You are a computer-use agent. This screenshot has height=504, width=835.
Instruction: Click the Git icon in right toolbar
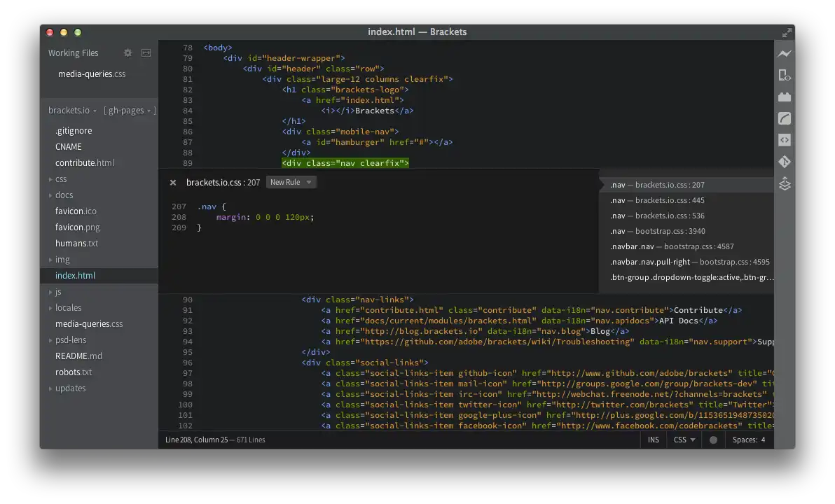pos(785,162)
